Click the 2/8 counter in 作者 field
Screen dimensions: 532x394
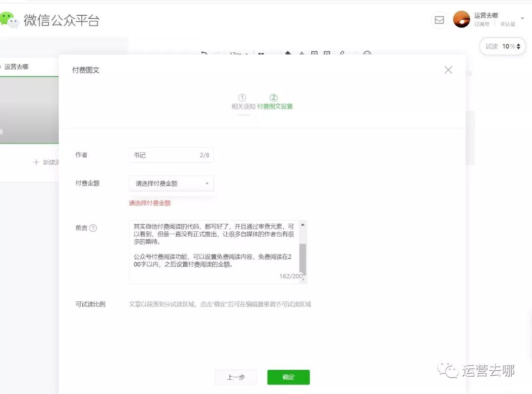click(204, 155)
